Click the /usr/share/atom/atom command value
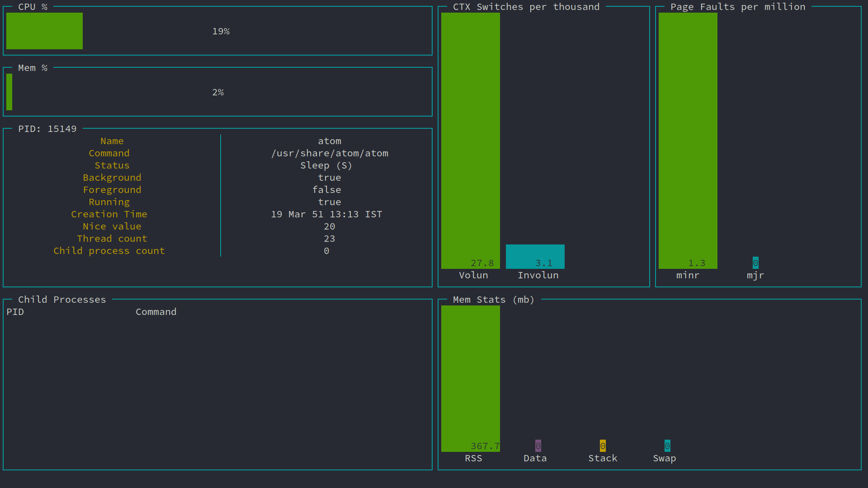 (330, 153)
